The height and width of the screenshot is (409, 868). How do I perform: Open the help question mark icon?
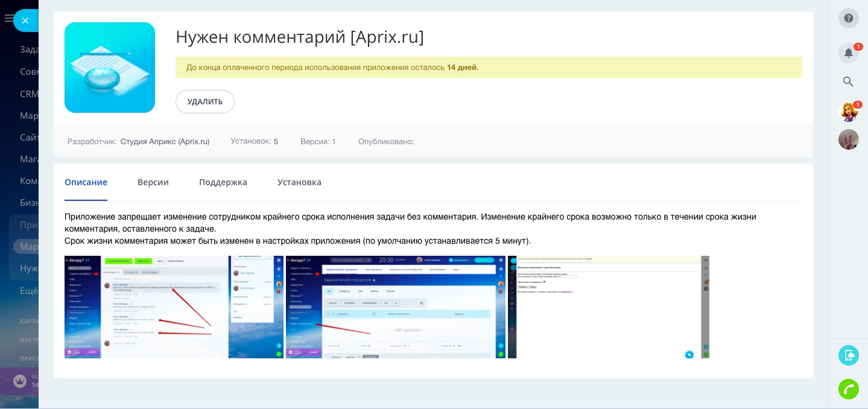[x=848, y=18]
